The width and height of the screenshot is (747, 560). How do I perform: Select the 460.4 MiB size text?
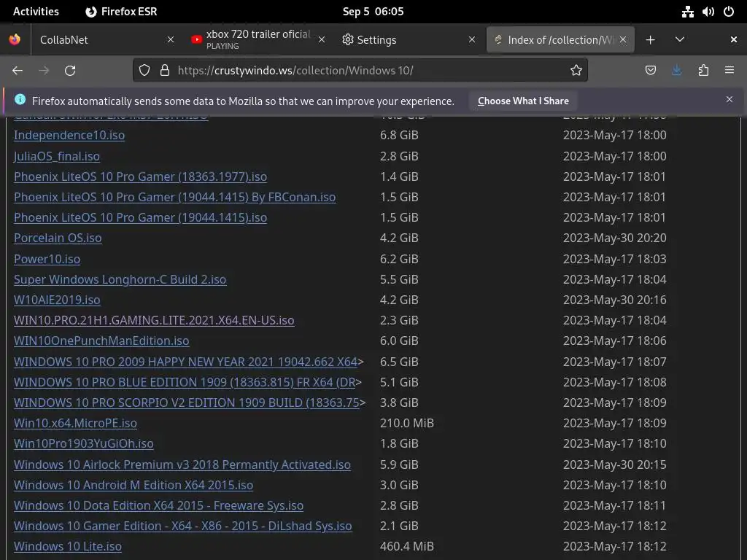[407, 546]
